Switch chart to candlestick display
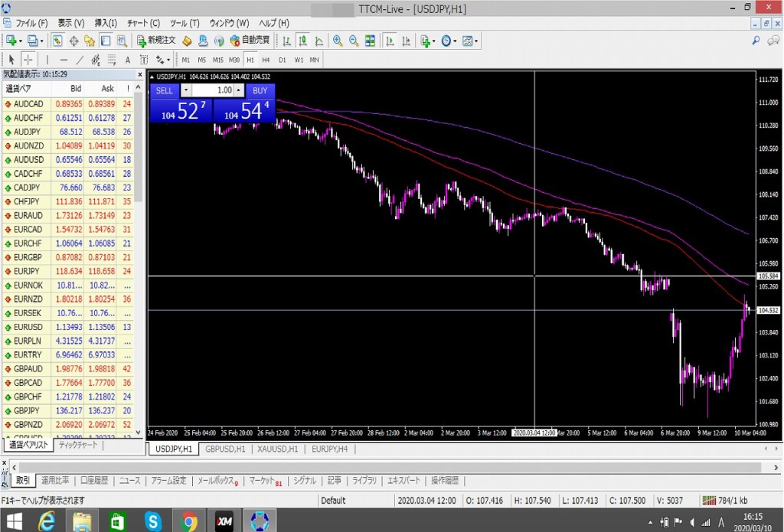This screenshot has height=532, width=784. tap(302, 41)
